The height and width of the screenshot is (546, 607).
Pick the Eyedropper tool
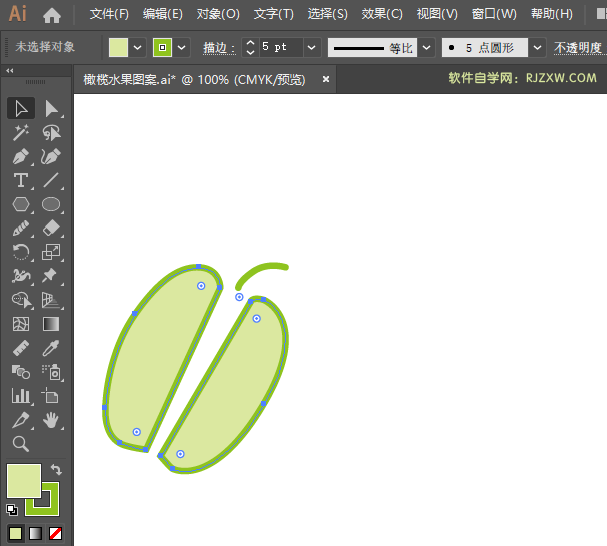(51, 348)
